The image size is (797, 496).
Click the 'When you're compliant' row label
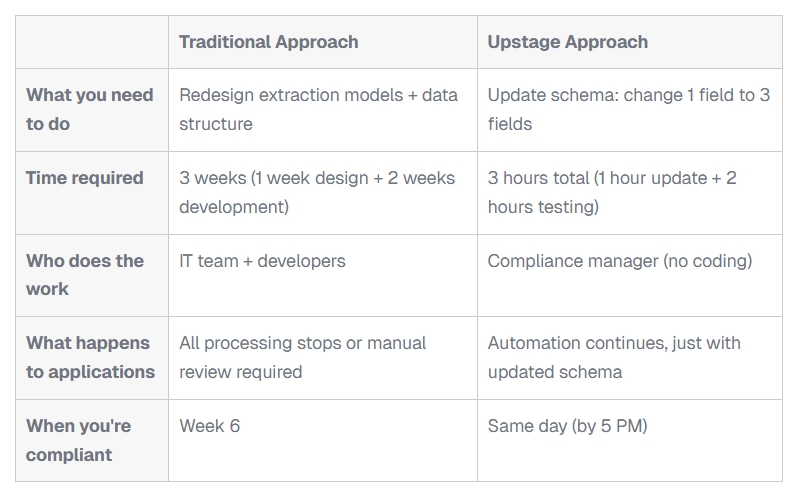[78, 440]
